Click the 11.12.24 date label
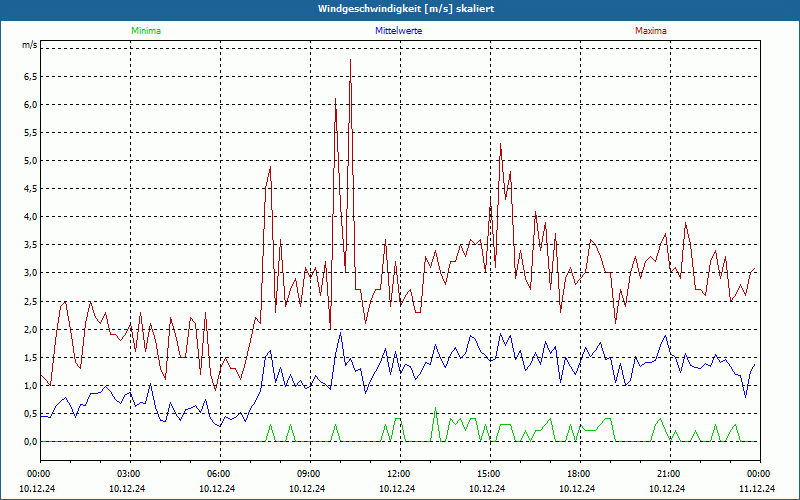This screenshot has width=800, height=500. pyautogui.click(x=757, y=488)
